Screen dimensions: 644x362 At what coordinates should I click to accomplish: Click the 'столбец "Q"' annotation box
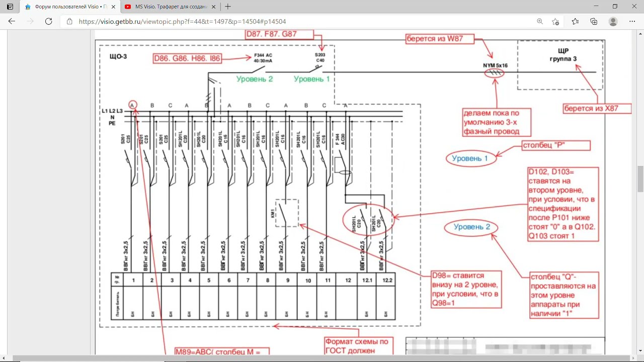[x=564, y=295]
